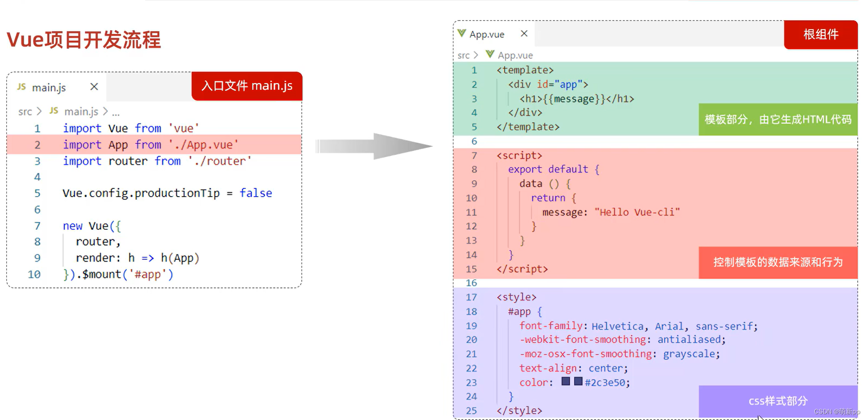Close the main.js editor tab
Viewport: 868px width, 420px height.
click(x=94, y=86)
